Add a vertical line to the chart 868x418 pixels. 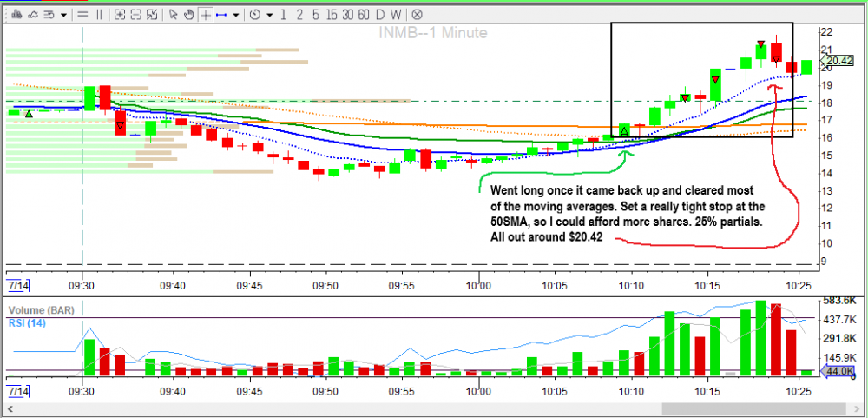click(x=99, y=15)
